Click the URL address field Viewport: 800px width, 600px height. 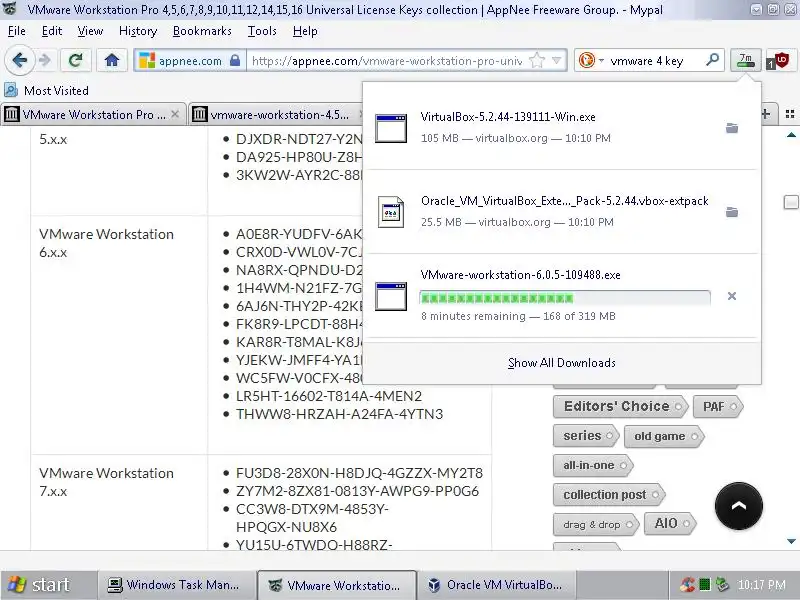[x=387, y=61]
